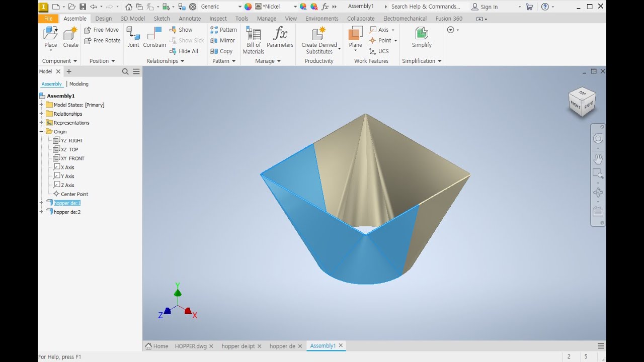Viewport: 644px width, 362px height.
Task: Select the Pan hand tool in navigation bar
Action: (x=598, y=159)
